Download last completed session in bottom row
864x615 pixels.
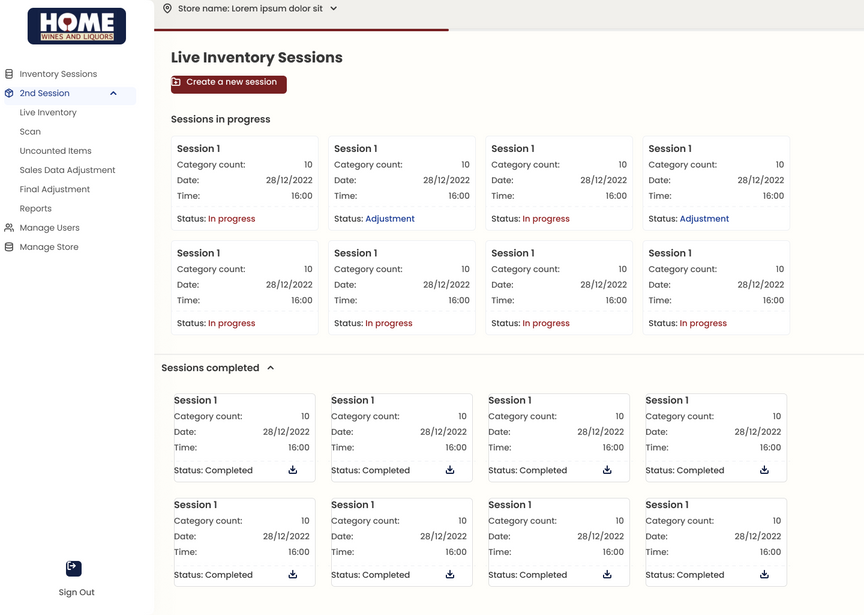pos(764,575)
